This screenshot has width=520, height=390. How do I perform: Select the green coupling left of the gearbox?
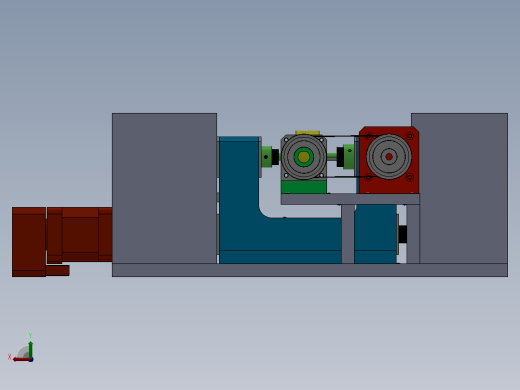click(x=267, y=157)
